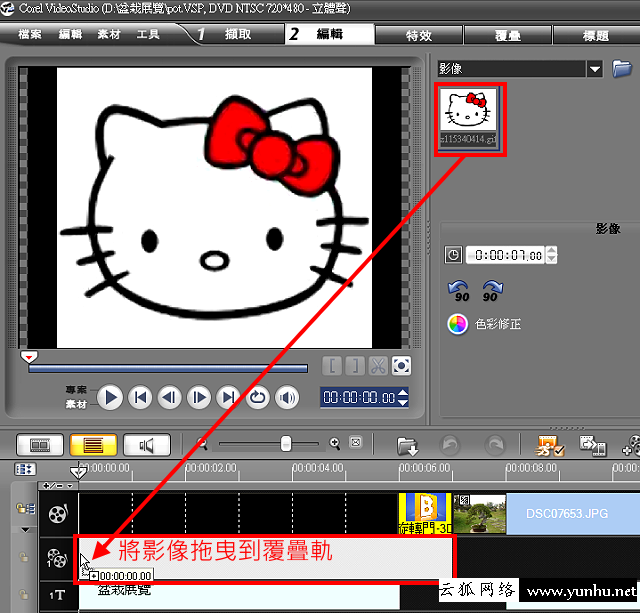
Task: Open the Smart Proxy manager icon
Action: 549,446
